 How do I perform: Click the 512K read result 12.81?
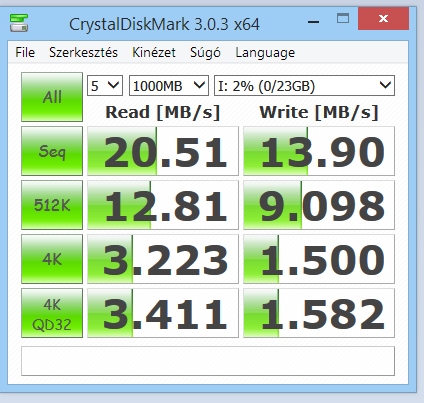click(163, 205)
